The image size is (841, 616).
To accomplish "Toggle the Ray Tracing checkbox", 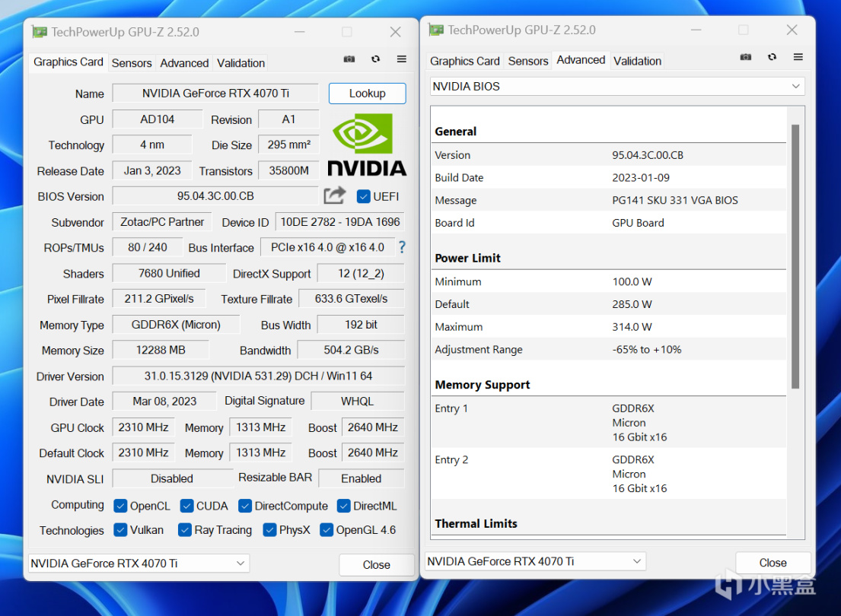I will point(184,530).
